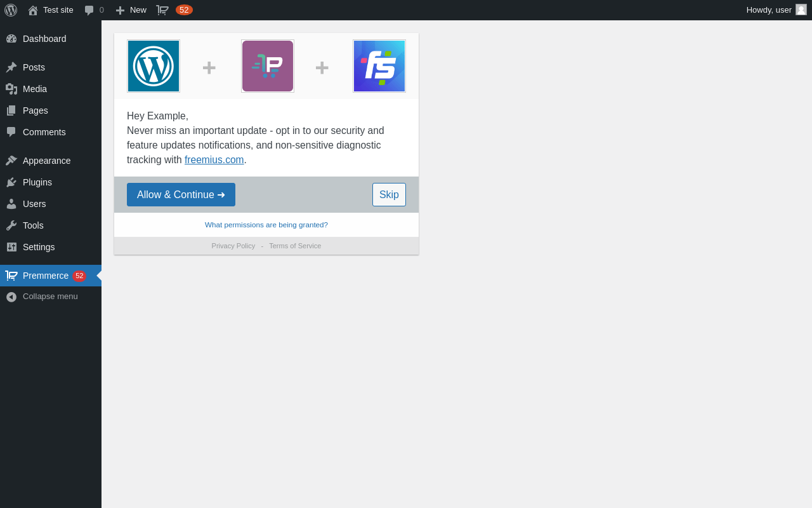Click the orange 52 badge in admin bar
812x508 pixels.
184,10
